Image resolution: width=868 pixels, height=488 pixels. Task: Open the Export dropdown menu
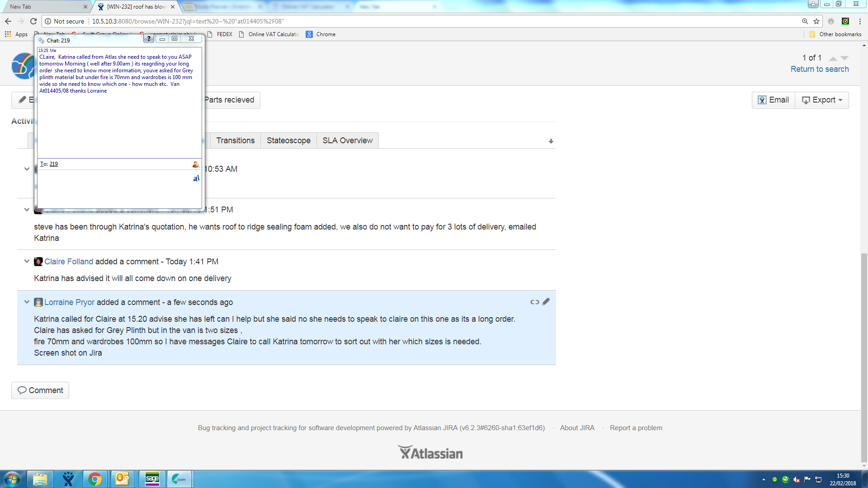(822, 100)
